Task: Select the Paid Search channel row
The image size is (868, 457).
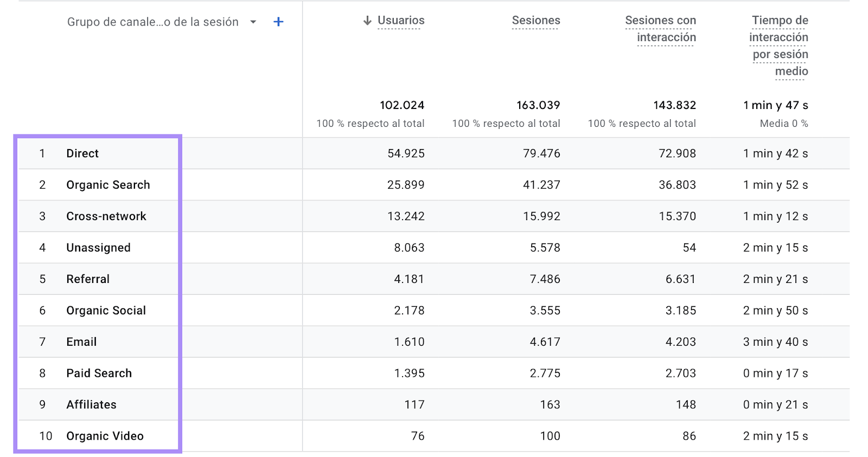Action: [99, 373]
